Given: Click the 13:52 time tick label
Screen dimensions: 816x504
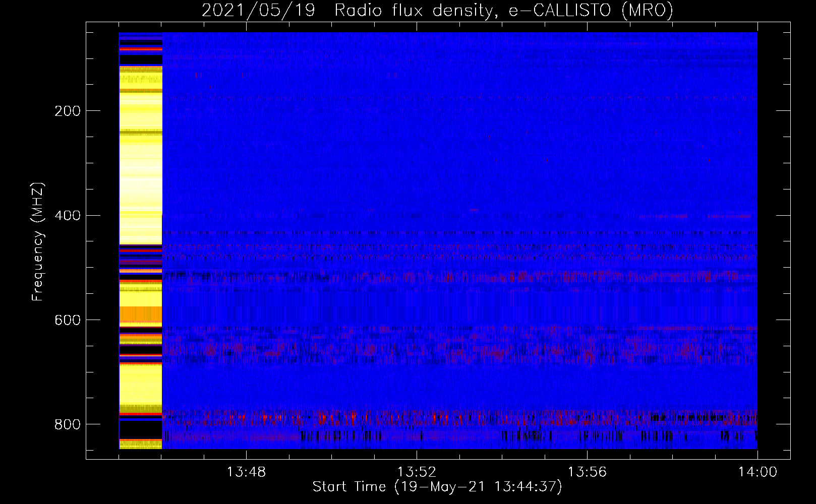Looking at the screenshot, I should (x=417, y=472).
